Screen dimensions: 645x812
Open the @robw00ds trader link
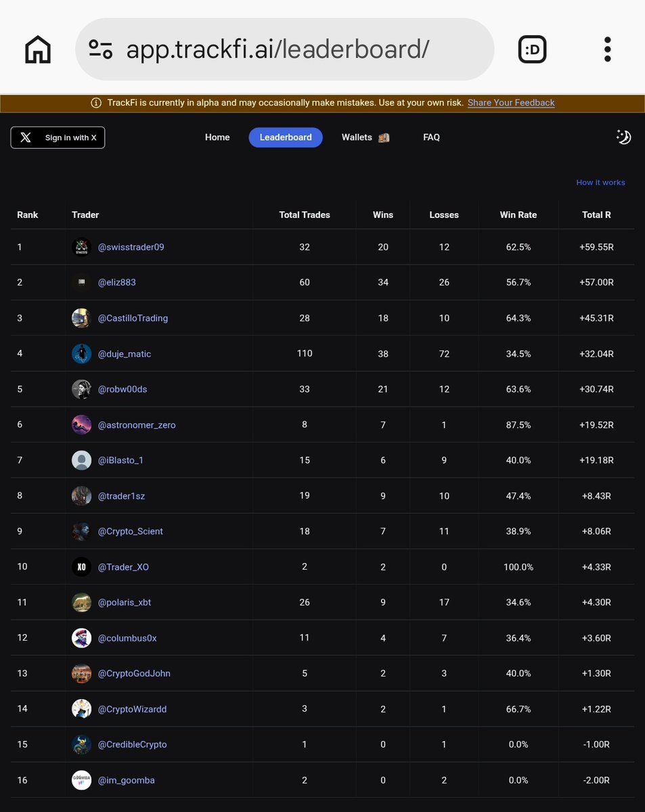pos(123,390)
